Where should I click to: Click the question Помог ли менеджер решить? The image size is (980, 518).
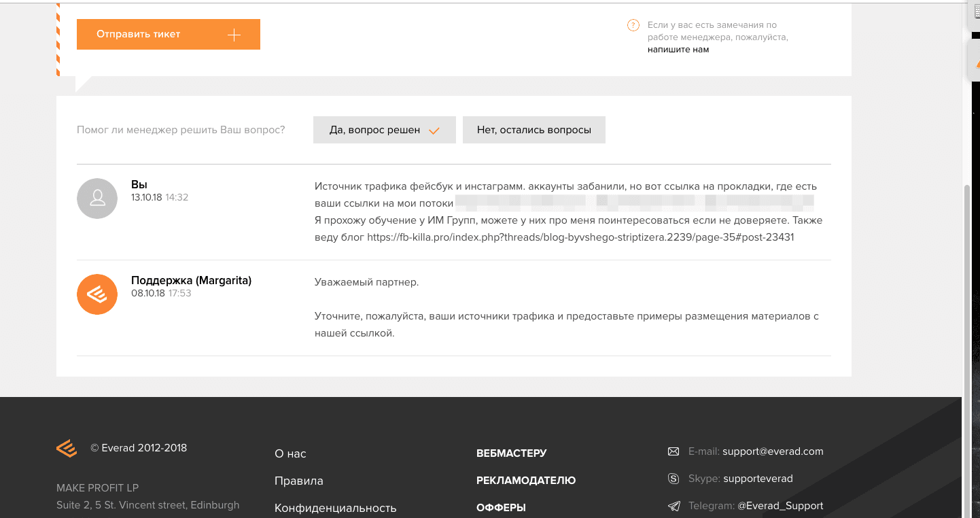(x=181, y=130)
